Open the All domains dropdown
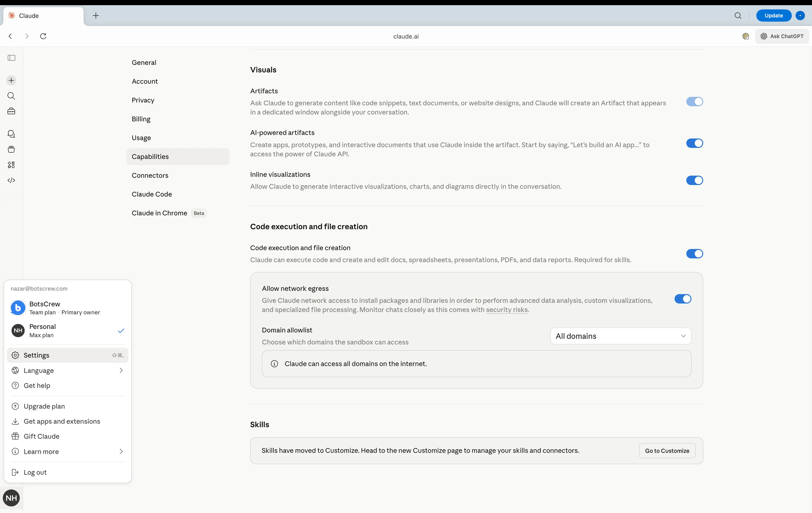The width and height of the screenshot is (812, 513). (x=621, y=336)
